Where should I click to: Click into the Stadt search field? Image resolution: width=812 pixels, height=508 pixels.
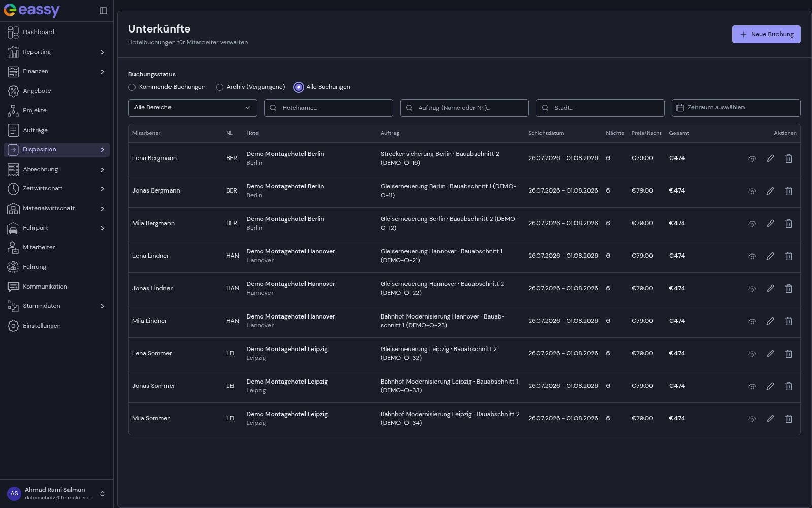[x=600, y=108]
